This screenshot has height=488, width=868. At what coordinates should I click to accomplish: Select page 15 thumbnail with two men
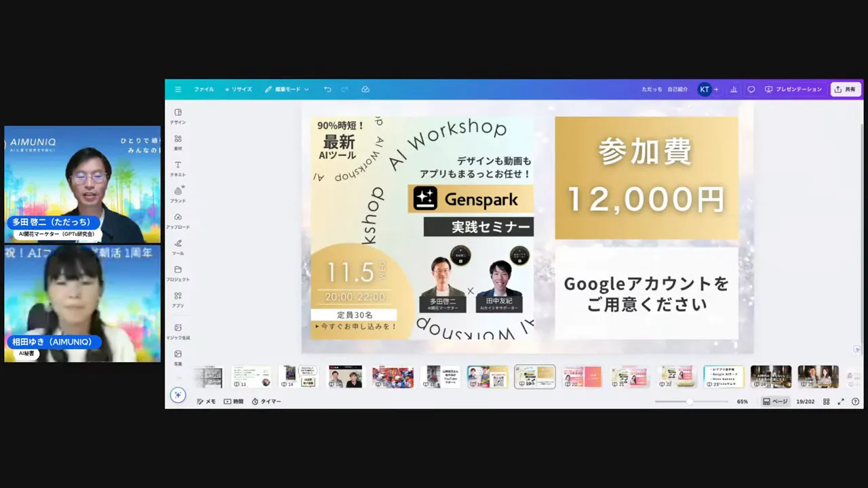(345, 377)
